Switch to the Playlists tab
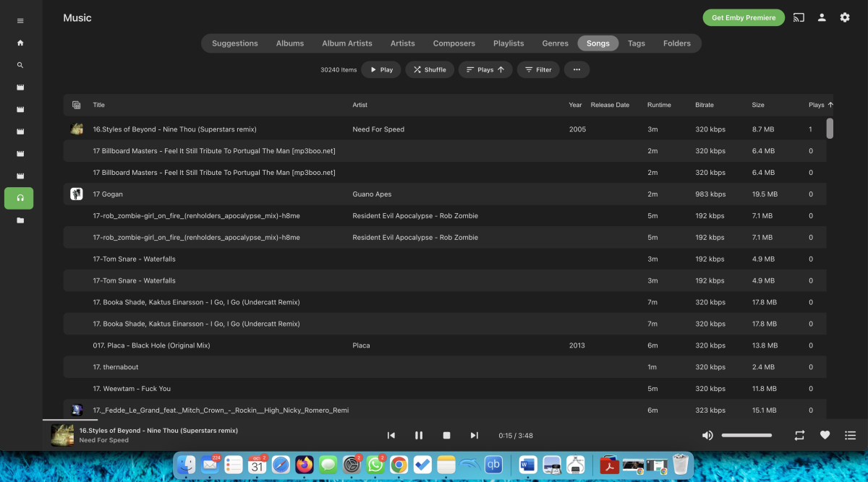 click(x=509, y=43)
